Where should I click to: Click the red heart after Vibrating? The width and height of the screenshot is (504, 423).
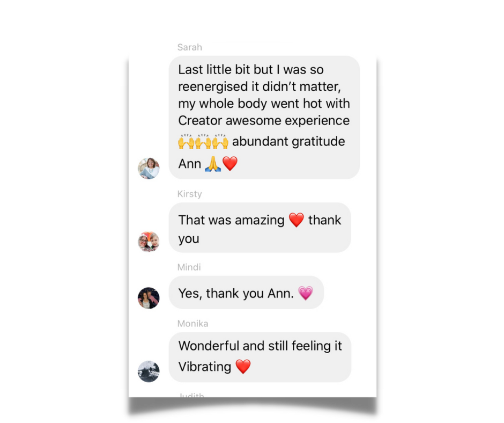tap(243, 367)
